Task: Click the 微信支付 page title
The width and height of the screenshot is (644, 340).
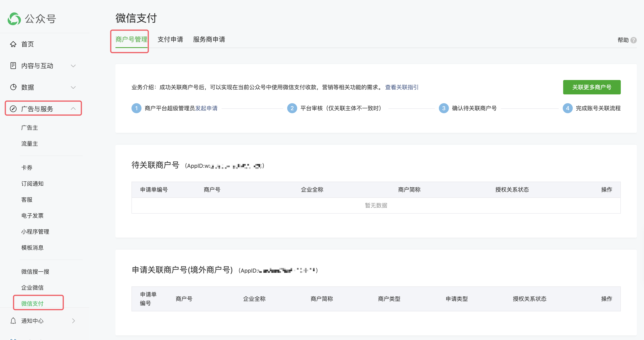Action: [x=136, y=18]
